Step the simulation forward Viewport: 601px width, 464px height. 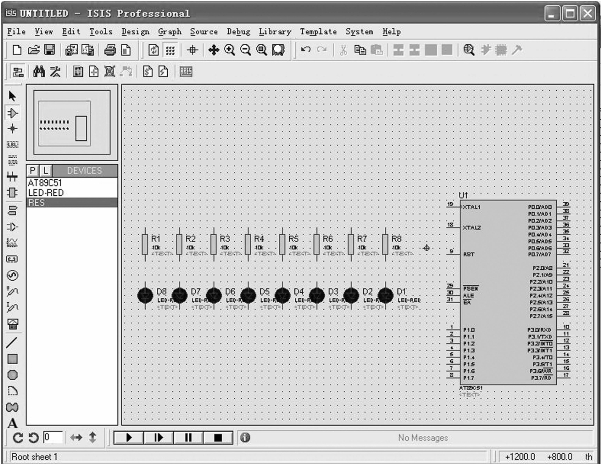point(159,438)
